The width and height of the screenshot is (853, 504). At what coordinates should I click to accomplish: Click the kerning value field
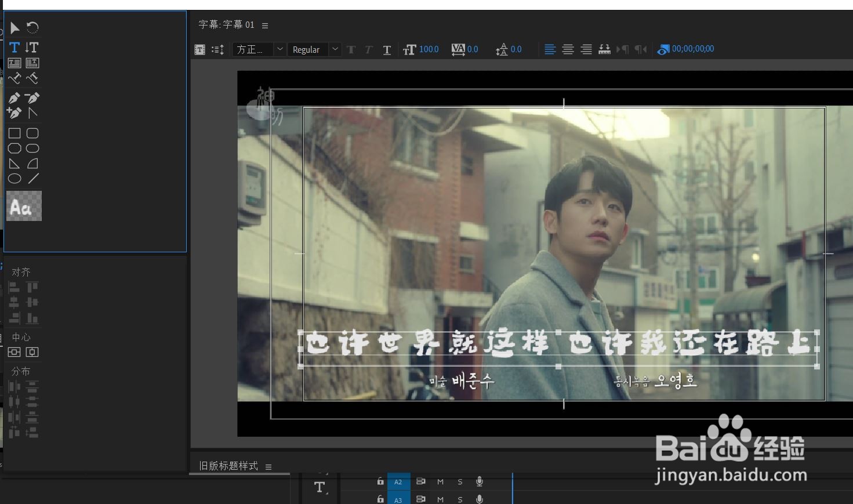click(x=473, y=49)
